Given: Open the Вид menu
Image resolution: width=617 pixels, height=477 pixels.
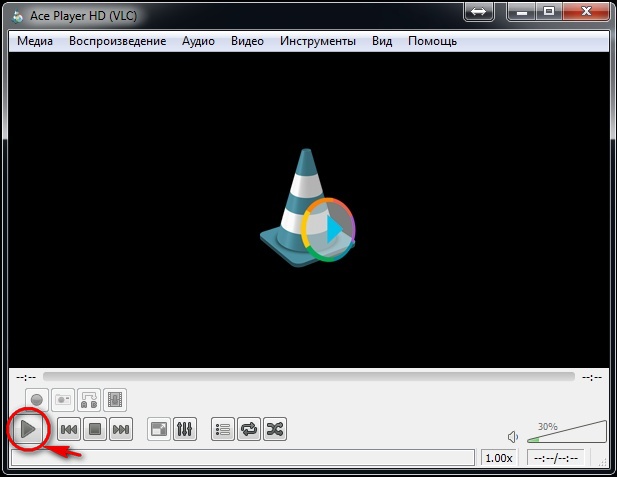Looking at the screenshot, I should 382,41.
